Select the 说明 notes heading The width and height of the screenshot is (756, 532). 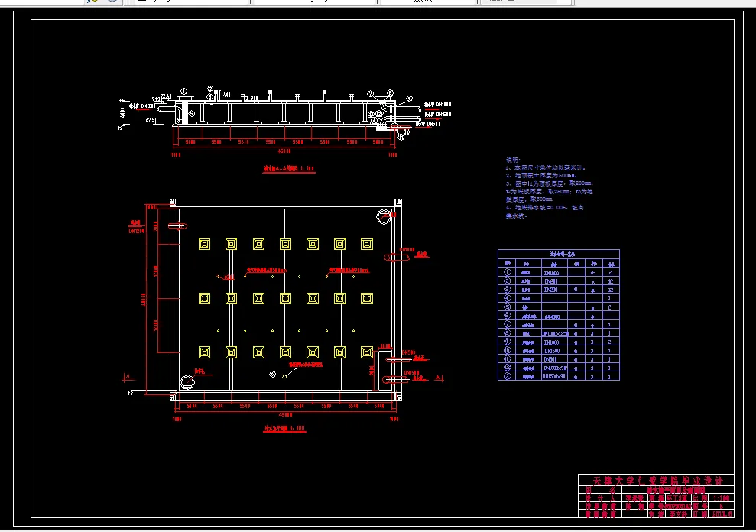pyautogui.click(x=513, y=160)
